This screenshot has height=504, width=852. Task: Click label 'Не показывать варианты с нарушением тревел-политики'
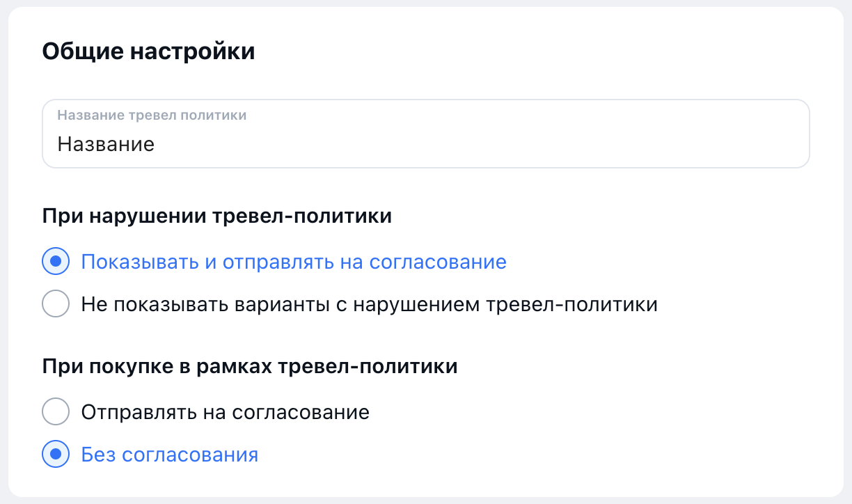pyautogui.click(x=370, y=305)
